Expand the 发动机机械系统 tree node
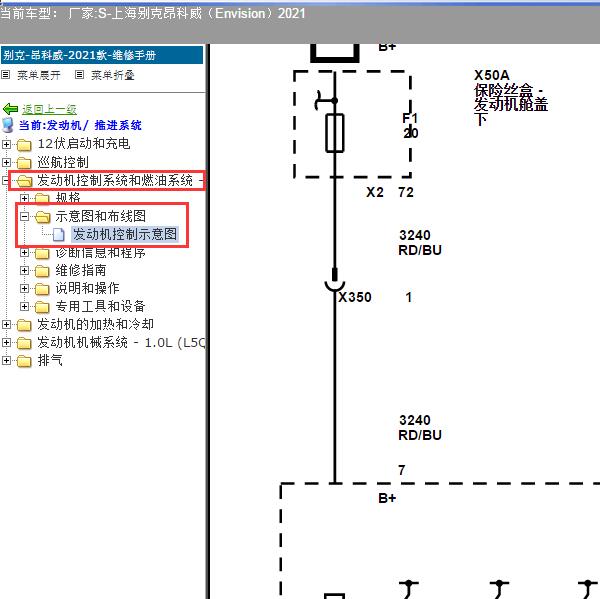This screenshot has width=600, height=599. coord(6,343)
